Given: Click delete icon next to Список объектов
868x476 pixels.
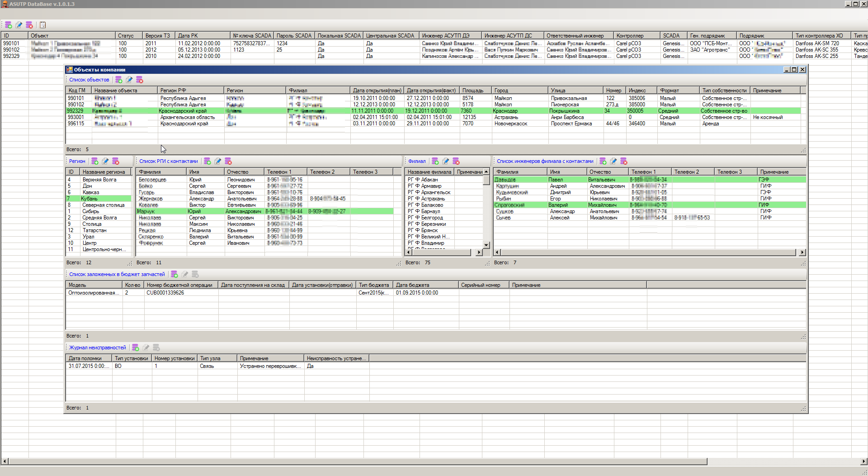Looking at the screenshot, I should 140,80.
